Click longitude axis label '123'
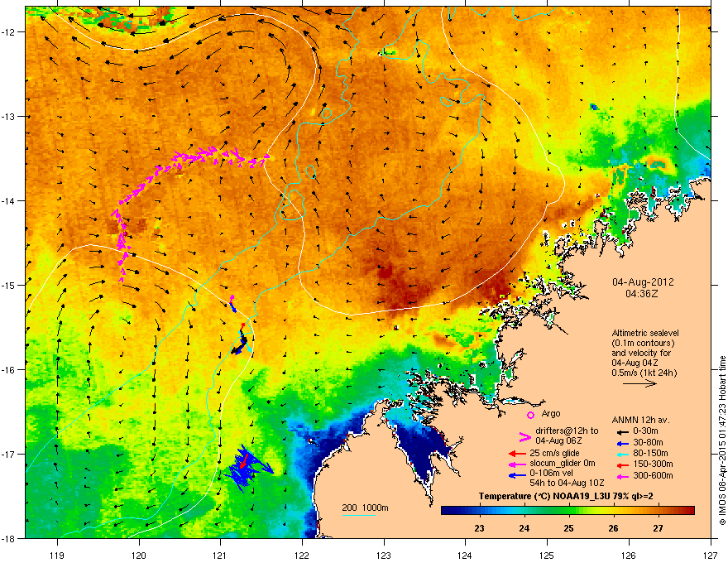 click(384, 555)
